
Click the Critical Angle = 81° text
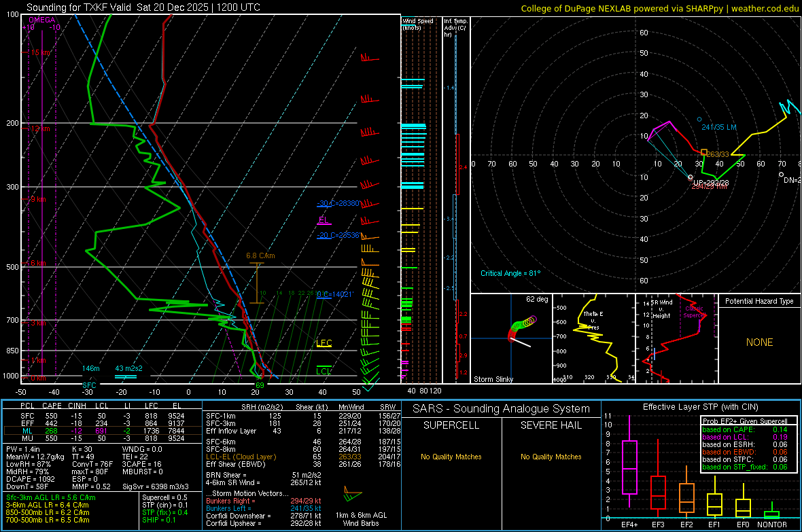tap(510, 273)
